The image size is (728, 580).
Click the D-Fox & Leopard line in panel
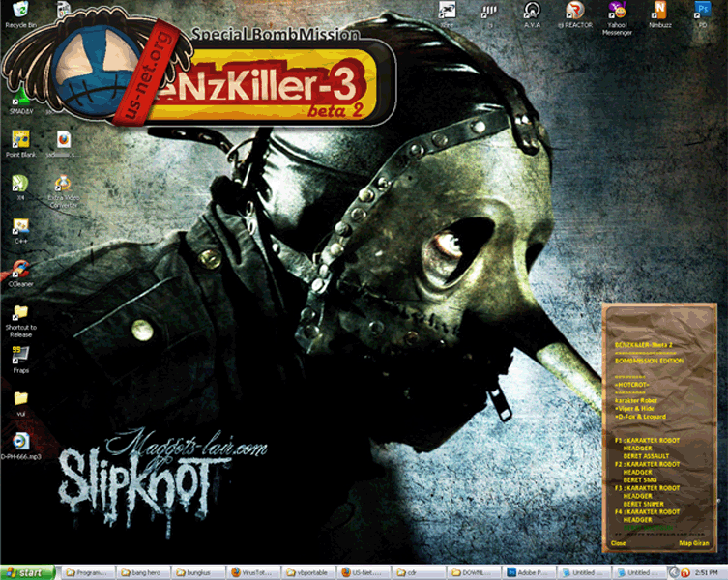640,417
